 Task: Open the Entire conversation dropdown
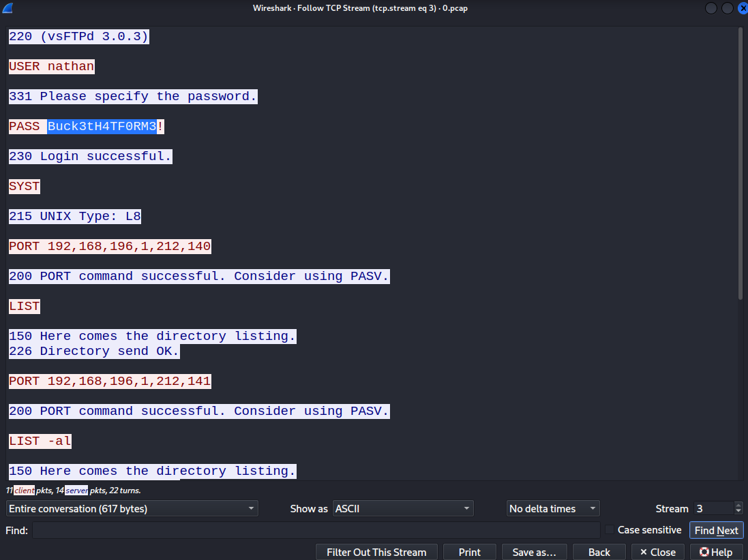coord(132,508)
